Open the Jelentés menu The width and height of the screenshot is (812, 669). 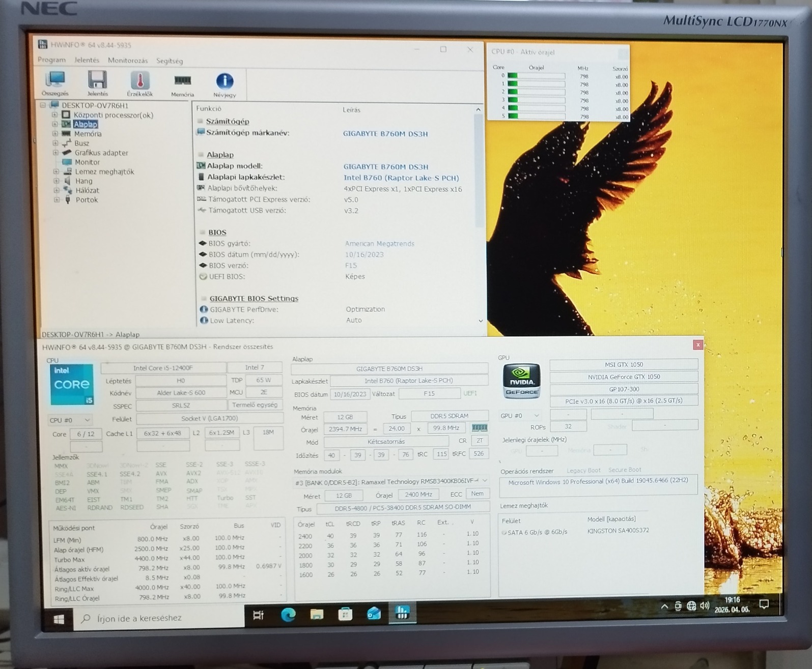pos(87,60)
